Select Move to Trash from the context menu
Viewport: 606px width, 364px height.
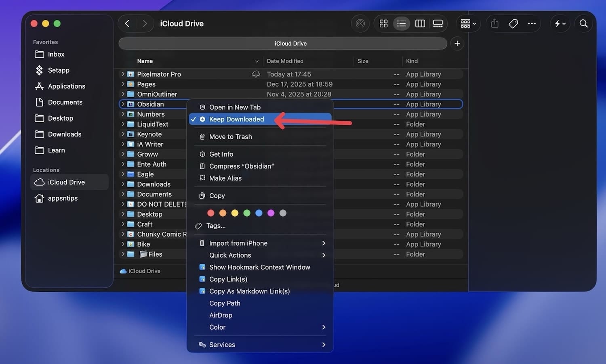tap(230, 136)
